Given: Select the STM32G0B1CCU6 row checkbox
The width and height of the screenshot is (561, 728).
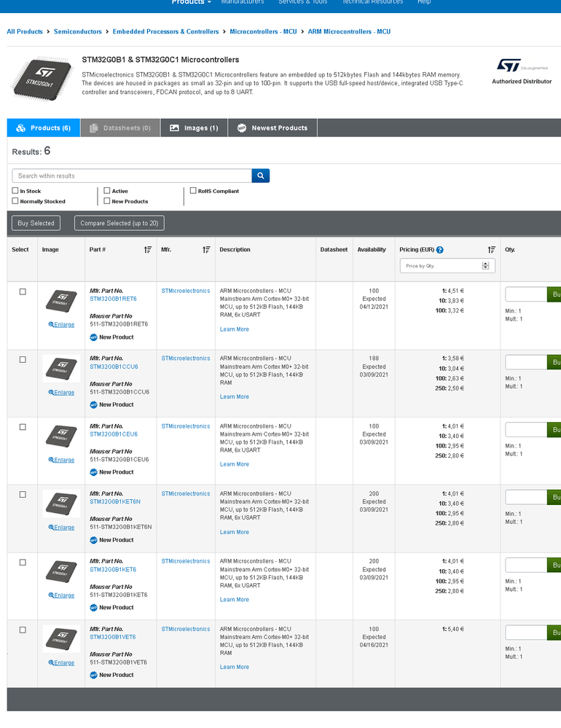Looking at the screenshot, I should pos(23,359).
